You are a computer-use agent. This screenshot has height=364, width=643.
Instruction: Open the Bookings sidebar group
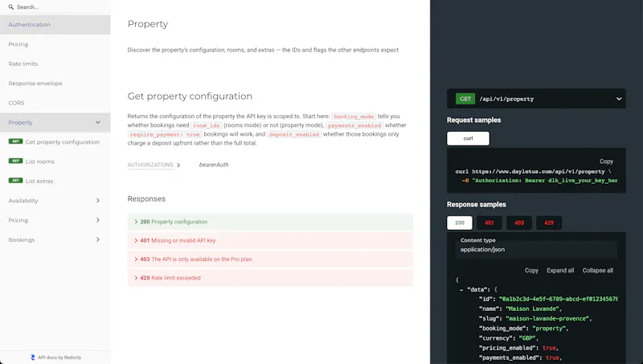55,239
